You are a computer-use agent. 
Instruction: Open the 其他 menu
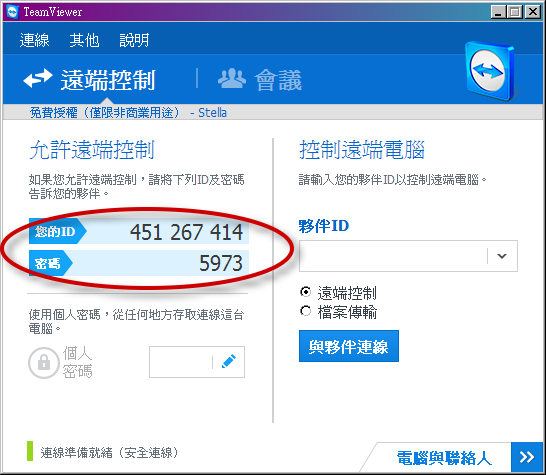(x=84, y=40)
